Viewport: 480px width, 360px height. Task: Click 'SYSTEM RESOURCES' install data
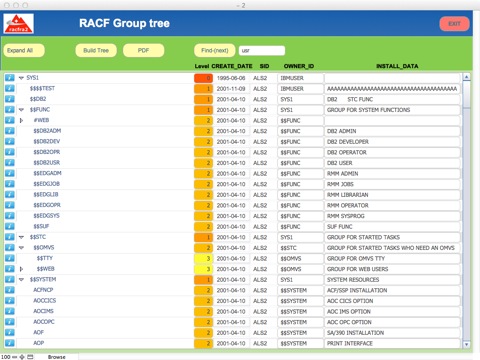point(392,280)
